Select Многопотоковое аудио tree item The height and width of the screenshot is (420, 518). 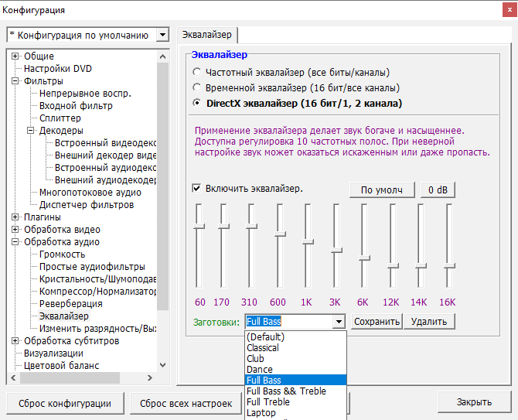(x=90, y=193)
